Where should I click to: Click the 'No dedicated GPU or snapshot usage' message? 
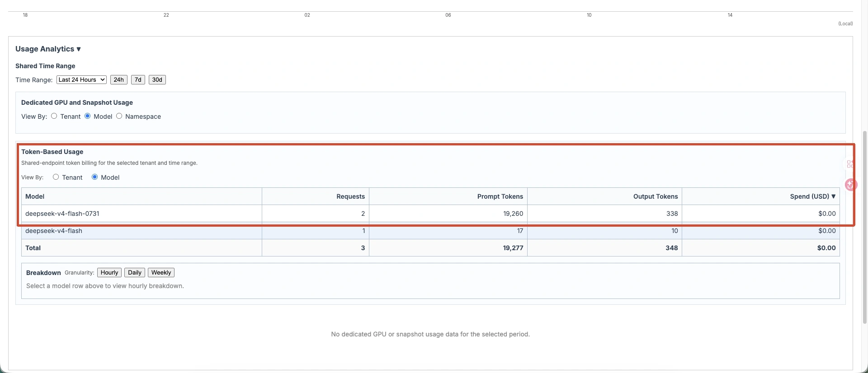tap(430, 334)
